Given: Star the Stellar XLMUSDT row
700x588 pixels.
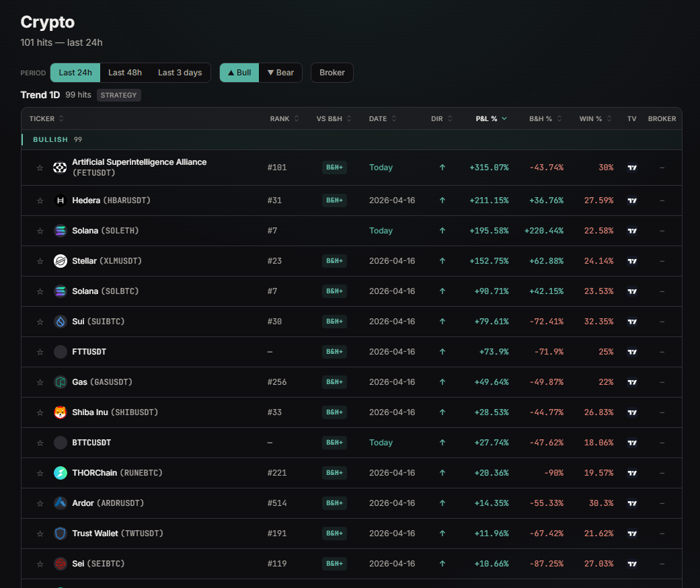Looking at the screenshot, I should (x=40, y=261).
